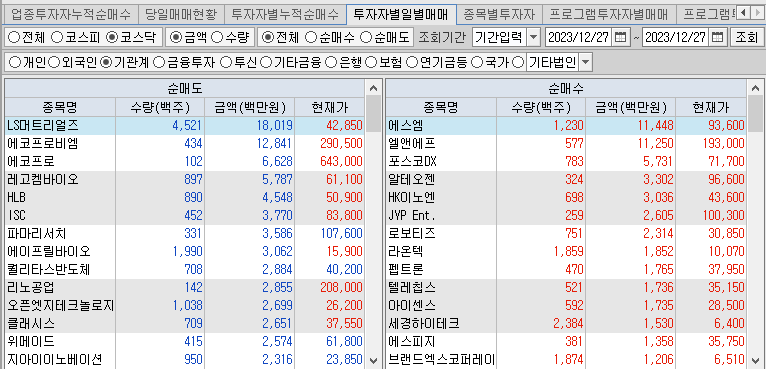Click up arrow of 순매도 table scrollbar
The height and width of the screenshot is (369, 766).
click(x=373, y=88)
